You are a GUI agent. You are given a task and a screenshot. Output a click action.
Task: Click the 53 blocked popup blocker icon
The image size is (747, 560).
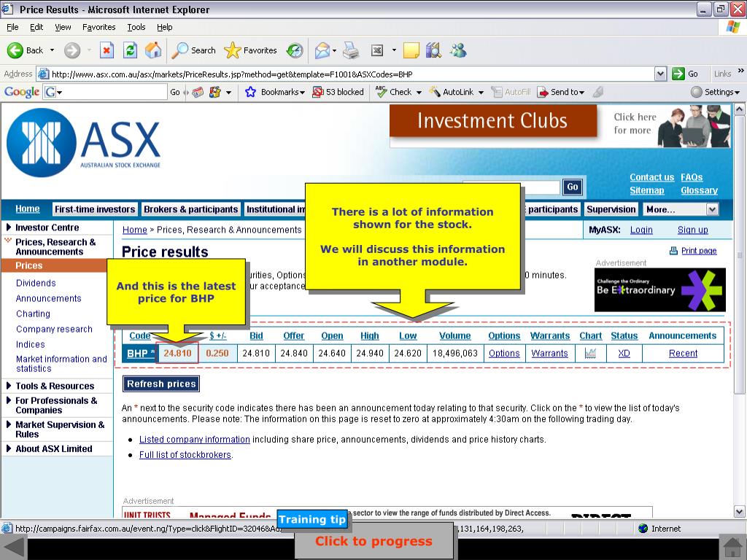click(318, 92)
